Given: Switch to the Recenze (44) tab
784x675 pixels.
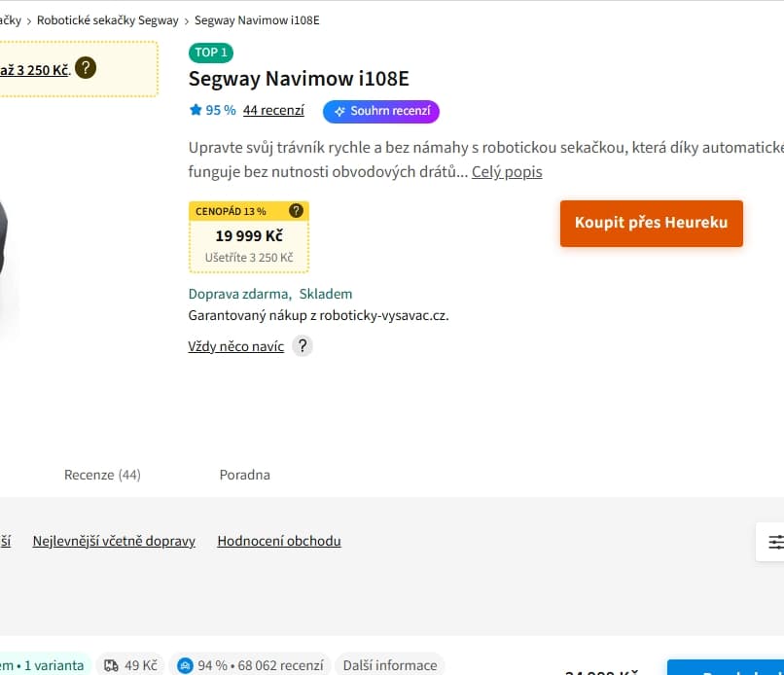Looking at the screenshot, I should pyautogui.click(x=102, y=475).
